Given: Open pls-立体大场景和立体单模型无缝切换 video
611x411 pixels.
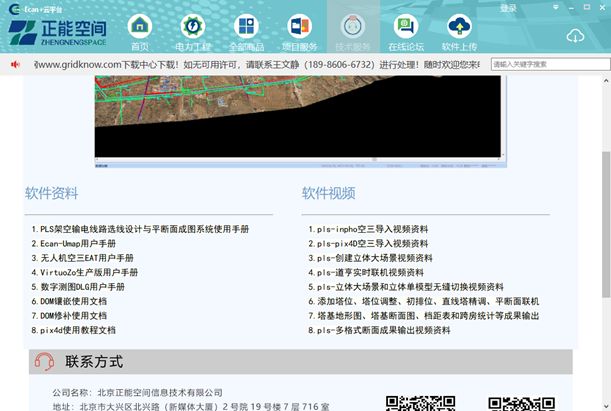Looking at the screenshot, I should (406, 287).
